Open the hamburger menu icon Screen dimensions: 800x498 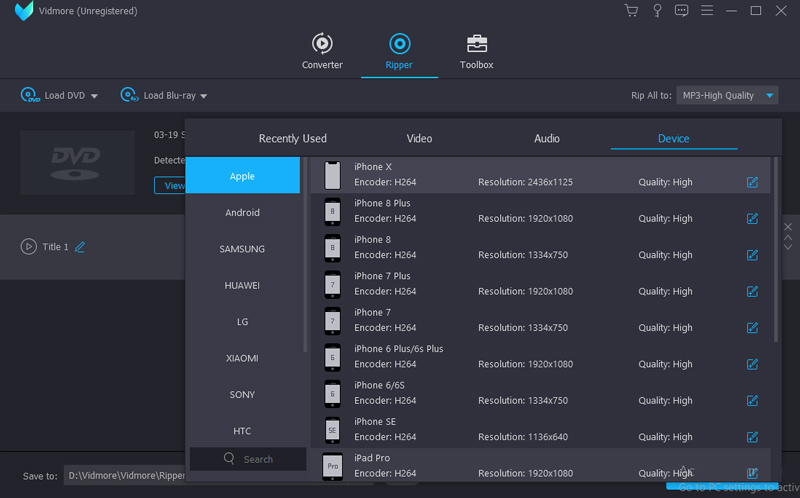tap(707, 11)
